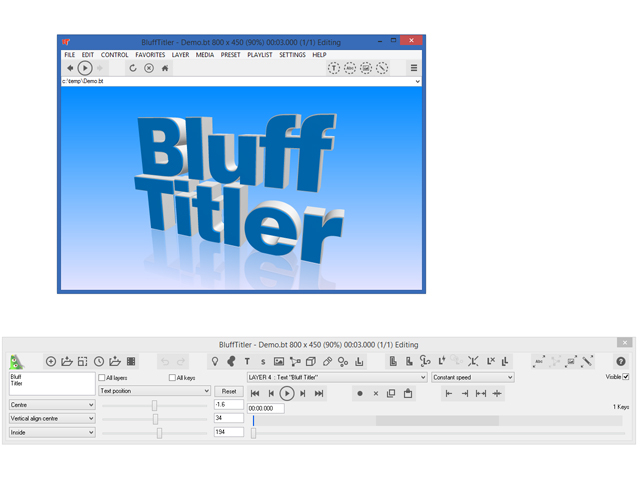Click the play button in timeline controls

click(287, 393)
